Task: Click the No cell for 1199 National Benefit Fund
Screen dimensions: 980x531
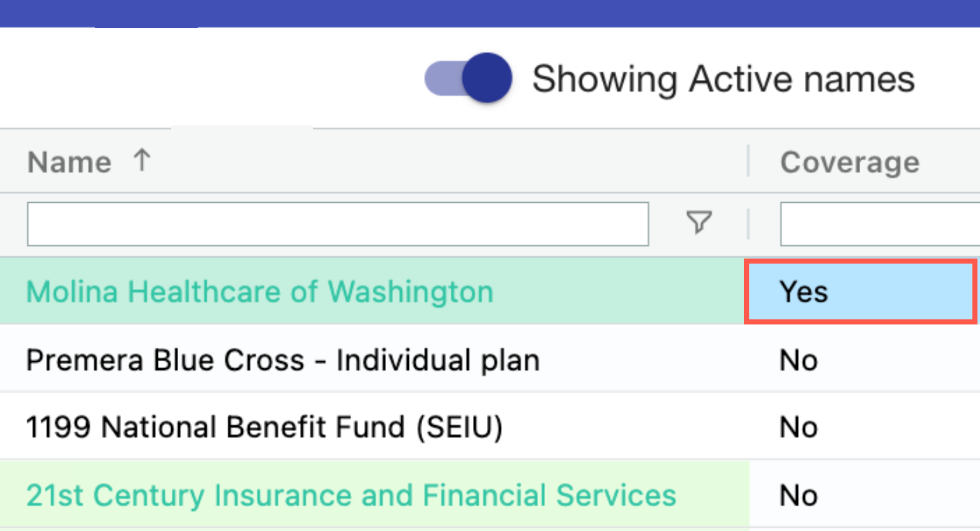Action: tap(799, 428)
